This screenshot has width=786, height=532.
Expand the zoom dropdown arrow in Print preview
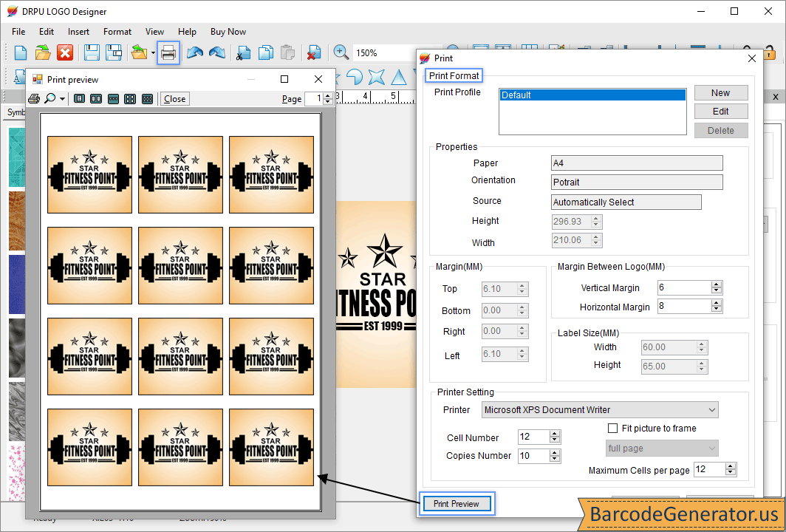pos(62,99)
